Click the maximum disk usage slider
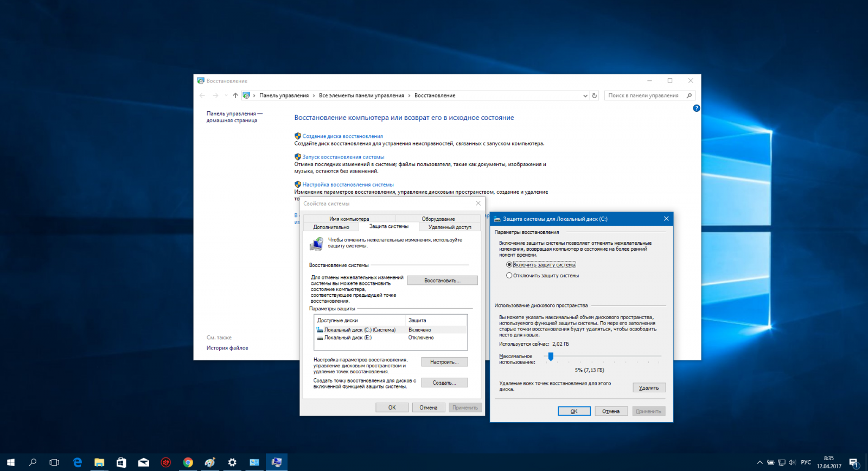 coord(551,357)
